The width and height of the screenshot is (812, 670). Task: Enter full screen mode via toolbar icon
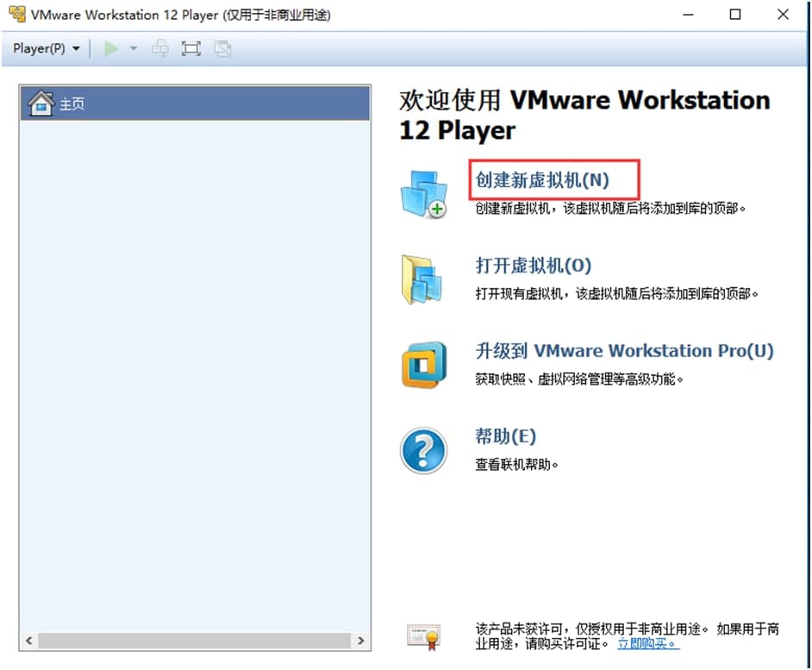[191, 48]
